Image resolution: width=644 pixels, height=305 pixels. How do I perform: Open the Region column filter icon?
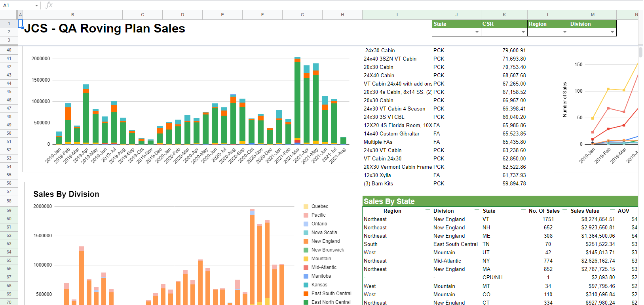(427, 211)
